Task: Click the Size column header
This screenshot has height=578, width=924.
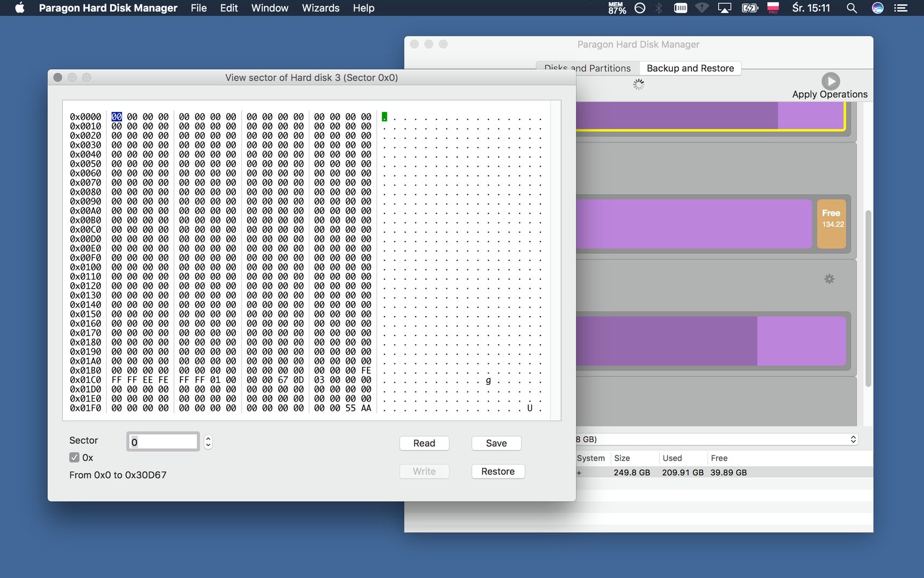Action: [622, 458]
